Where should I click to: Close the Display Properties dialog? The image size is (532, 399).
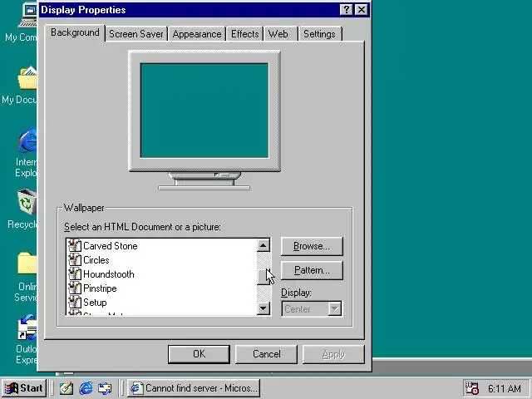[362, 10]
